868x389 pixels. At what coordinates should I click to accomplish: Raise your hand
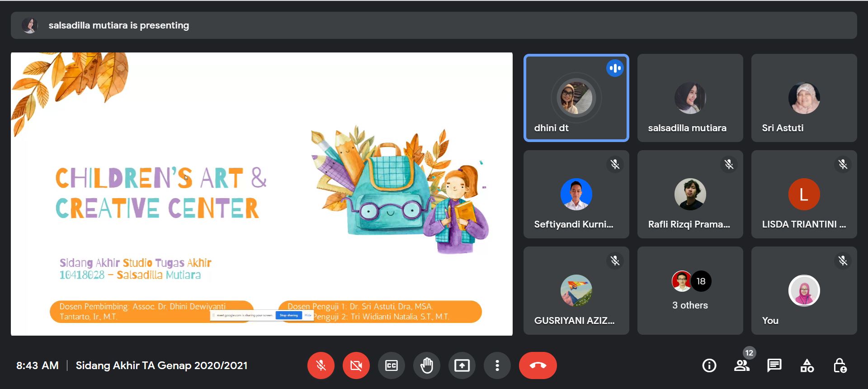click(x=426, y=365)
